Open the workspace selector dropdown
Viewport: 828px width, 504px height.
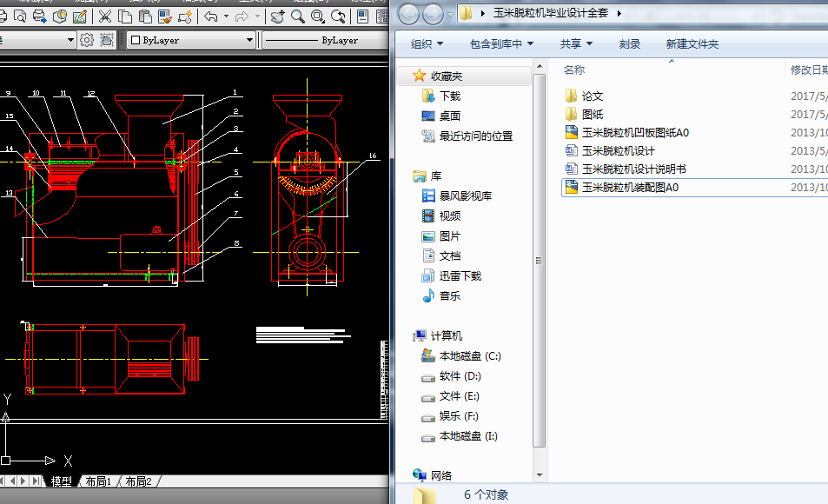[70, 40]
